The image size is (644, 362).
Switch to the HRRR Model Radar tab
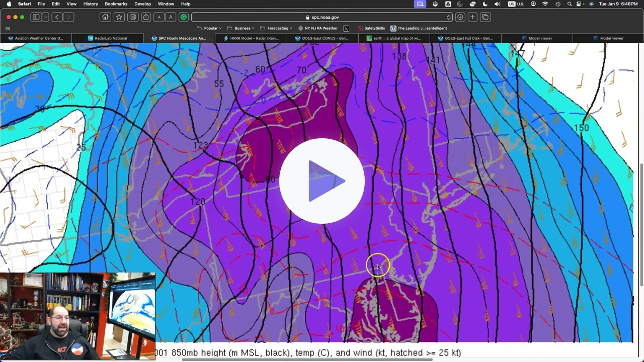(x=251, y=38)
